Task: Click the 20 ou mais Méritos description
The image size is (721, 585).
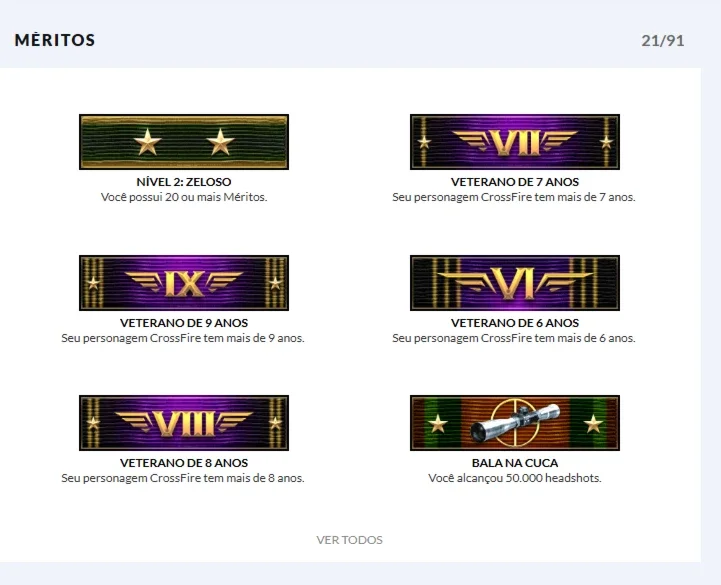Action: coord(184,197)
